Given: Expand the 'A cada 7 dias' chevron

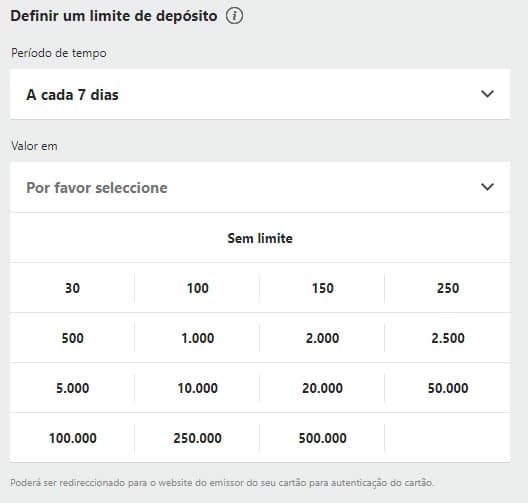Looking at the screenshot, I should pyautogui.click(x=487, y=94).
